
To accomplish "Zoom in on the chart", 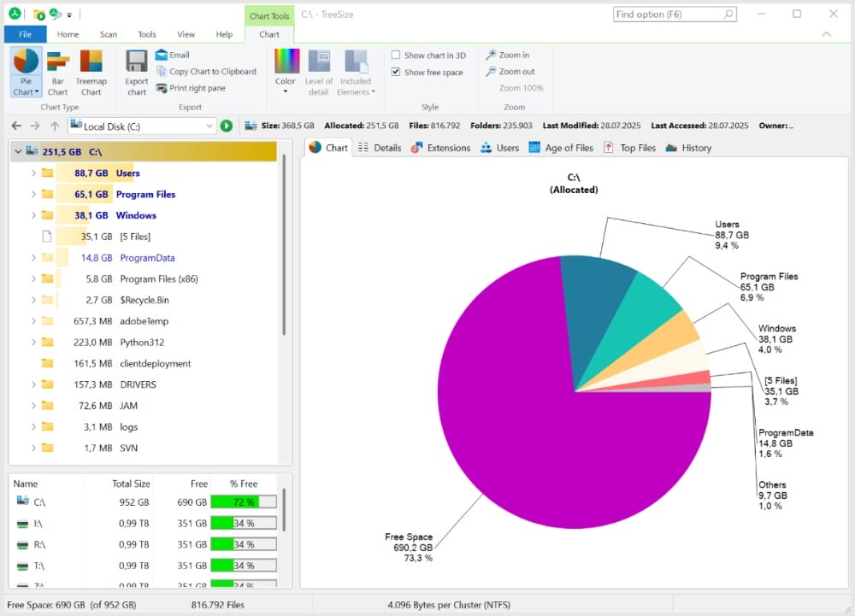I will point(508,55).
